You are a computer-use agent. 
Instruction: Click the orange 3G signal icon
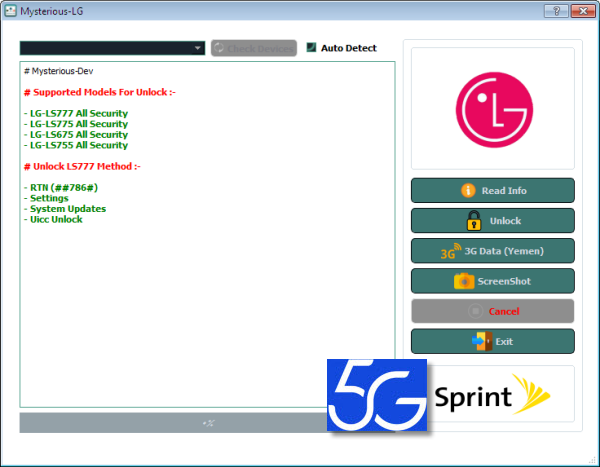click(x=450, y=251)
